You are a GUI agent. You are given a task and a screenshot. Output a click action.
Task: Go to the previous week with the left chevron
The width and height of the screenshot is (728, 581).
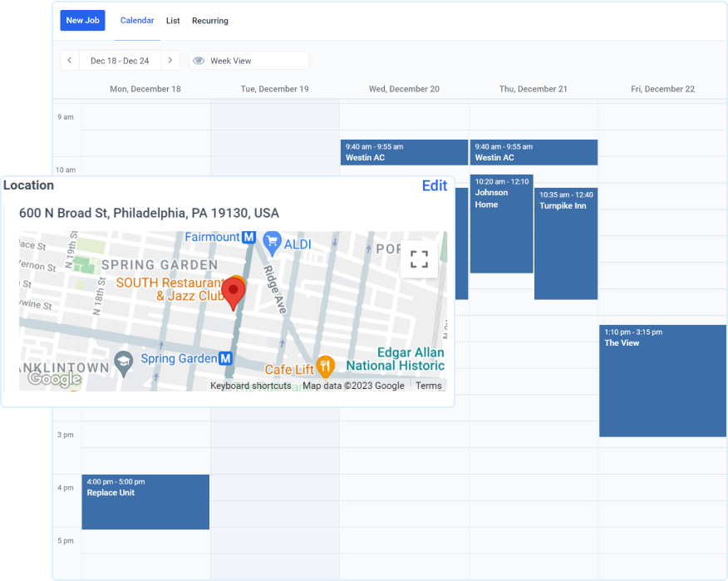[70, 60]
